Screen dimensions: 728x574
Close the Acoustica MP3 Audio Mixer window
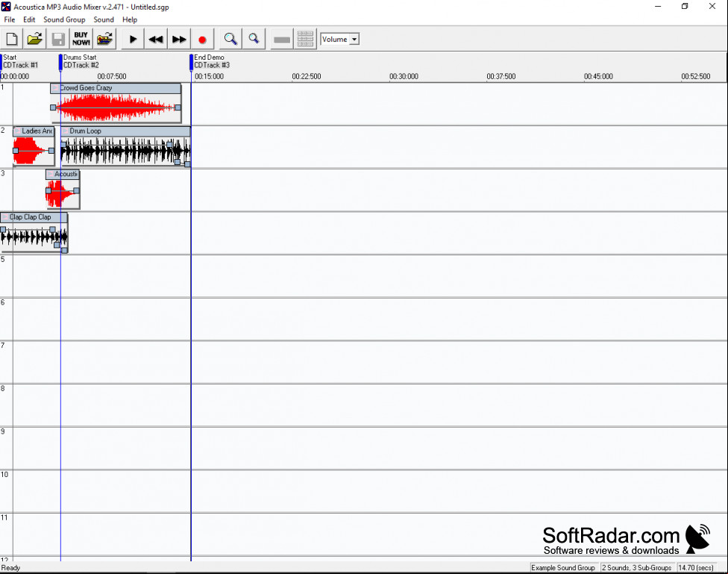(712, 7)
